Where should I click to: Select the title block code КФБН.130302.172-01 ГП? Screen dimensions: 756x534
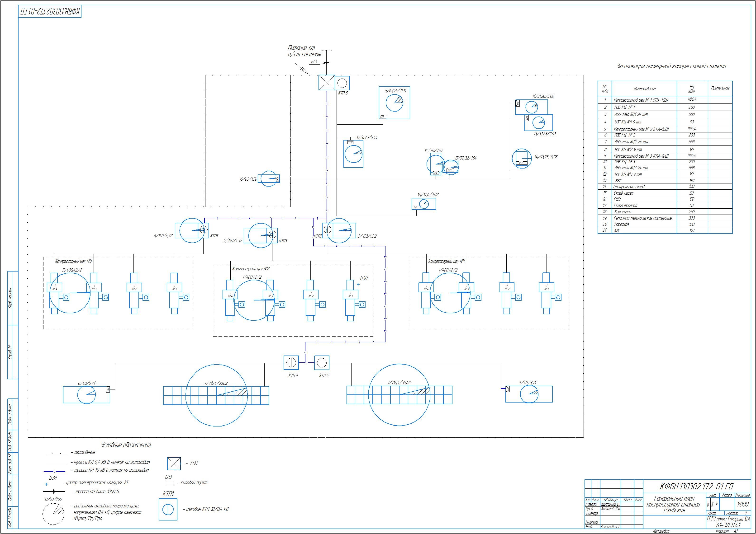click(696, 486)
